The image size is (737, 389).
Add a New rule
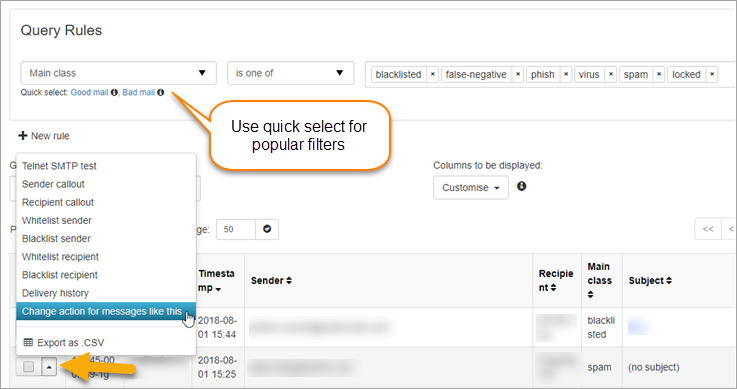pyautogui.click(x=44, y=136)
